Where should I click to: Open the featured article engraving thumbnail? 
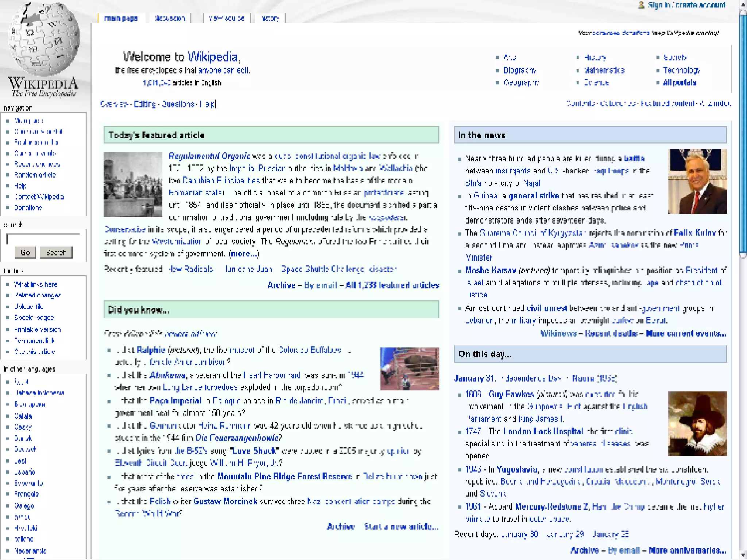tap(133, 184)
